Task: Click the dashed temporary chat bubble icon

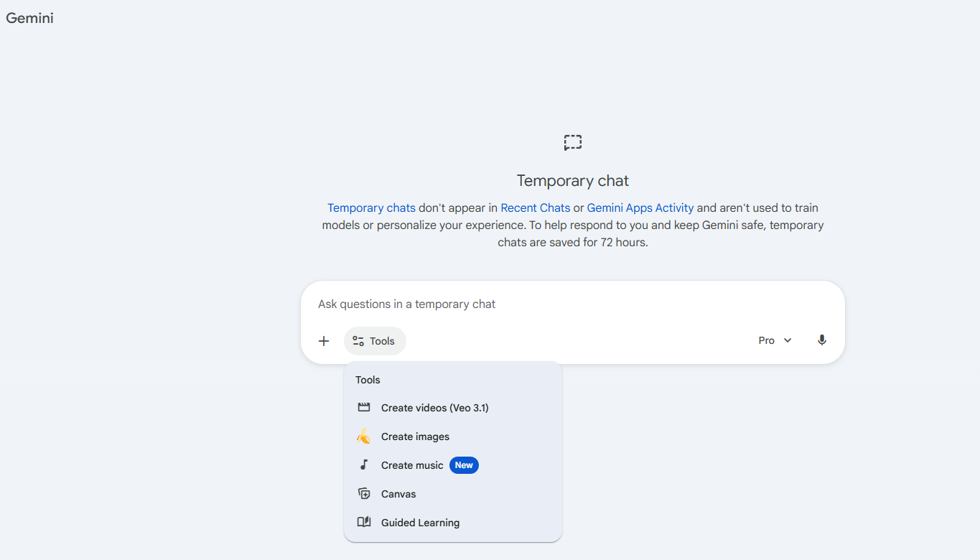Action: point(572,142)
